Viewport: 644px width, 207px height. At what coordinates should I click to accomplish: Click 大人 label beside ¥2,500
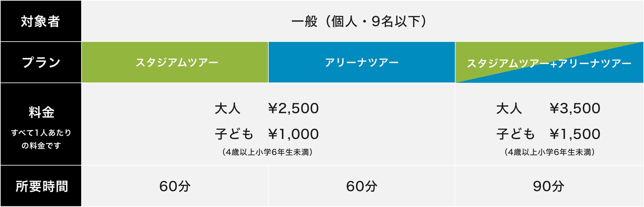tap(228, 109)
